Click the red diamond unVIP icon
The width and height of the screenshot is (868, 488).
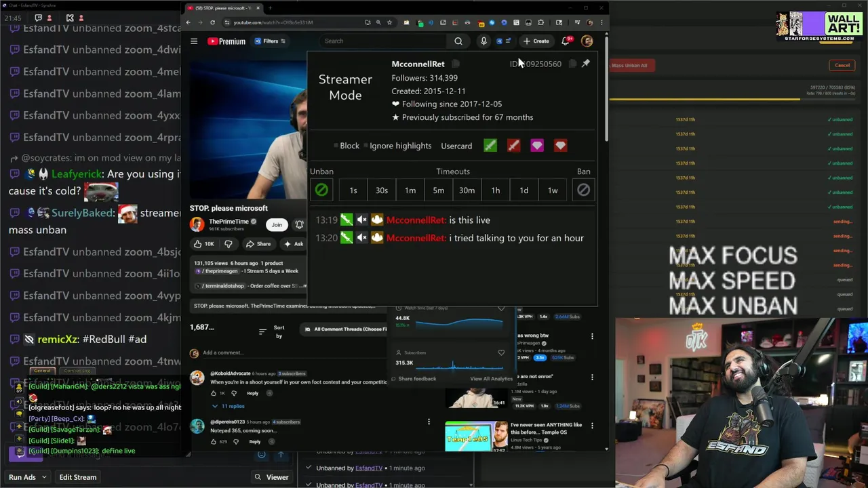pyautogui.click(x=560, y=146)
